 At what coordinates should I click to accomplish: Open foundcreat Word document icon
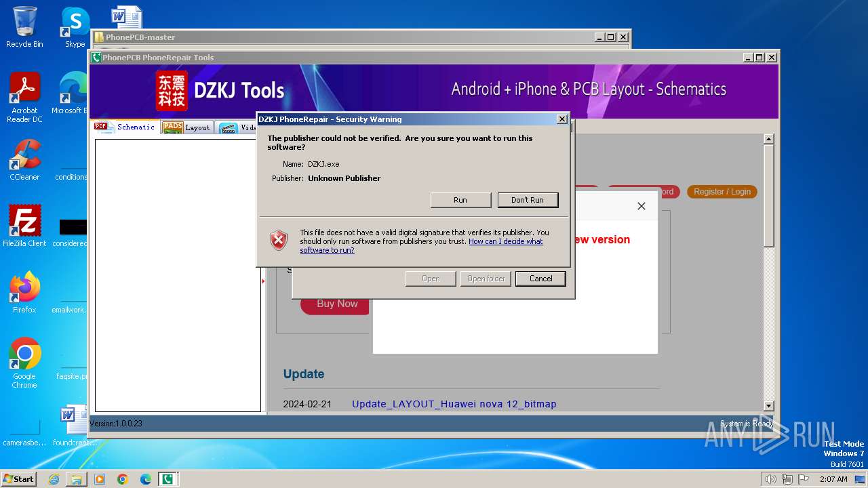click(x=73, y=426)
